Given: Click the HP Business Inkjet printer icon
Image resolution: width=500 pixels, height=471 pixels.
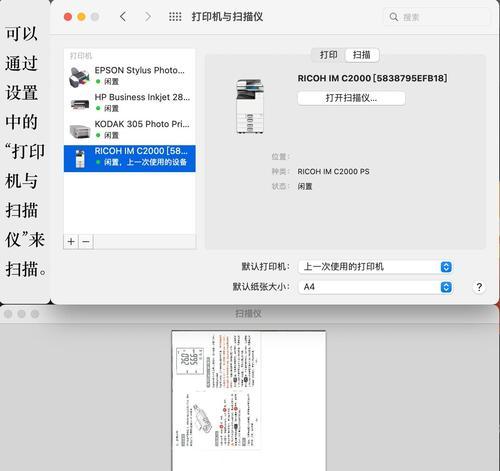Looking at the screenshot, I should pyautogui.click(x=80, y=104).
